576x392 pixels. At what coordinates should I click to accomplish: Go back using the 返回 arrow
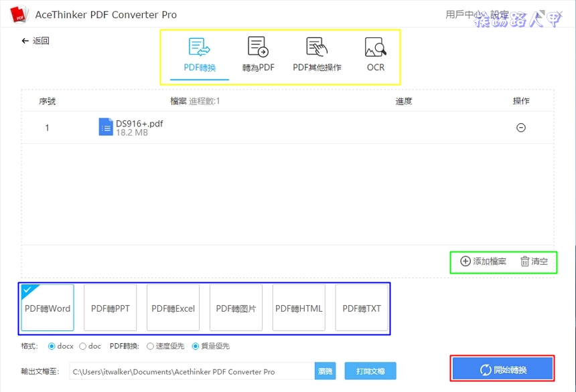pyautogui.click(x=25, y=41)
